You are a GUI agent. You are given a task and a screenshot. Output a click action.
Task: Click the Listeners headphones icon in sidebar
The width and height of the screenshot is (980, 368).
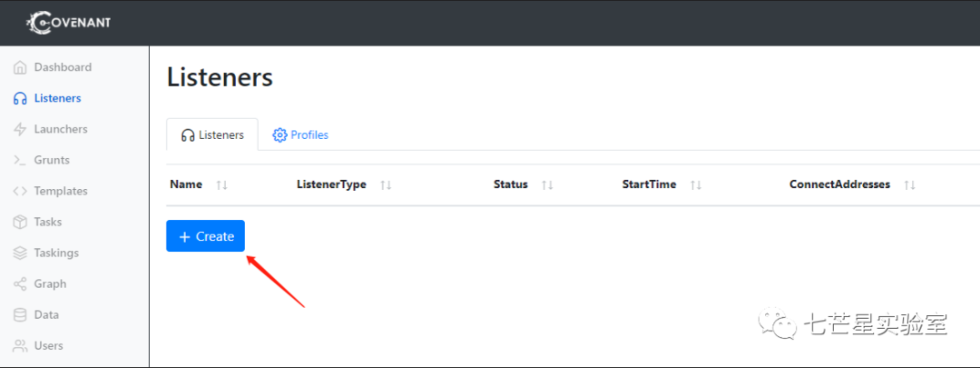click(20, 98)
